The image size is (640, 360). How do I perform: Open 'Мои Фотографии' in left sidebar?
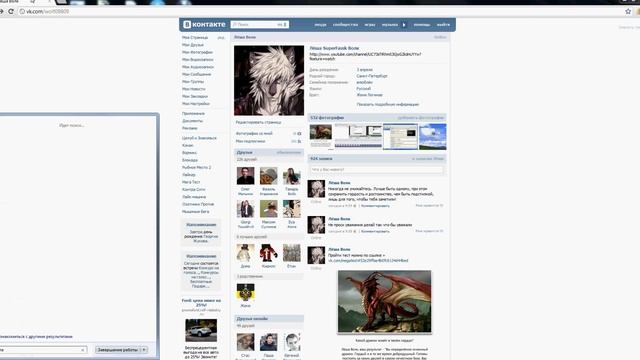[198, 52]
